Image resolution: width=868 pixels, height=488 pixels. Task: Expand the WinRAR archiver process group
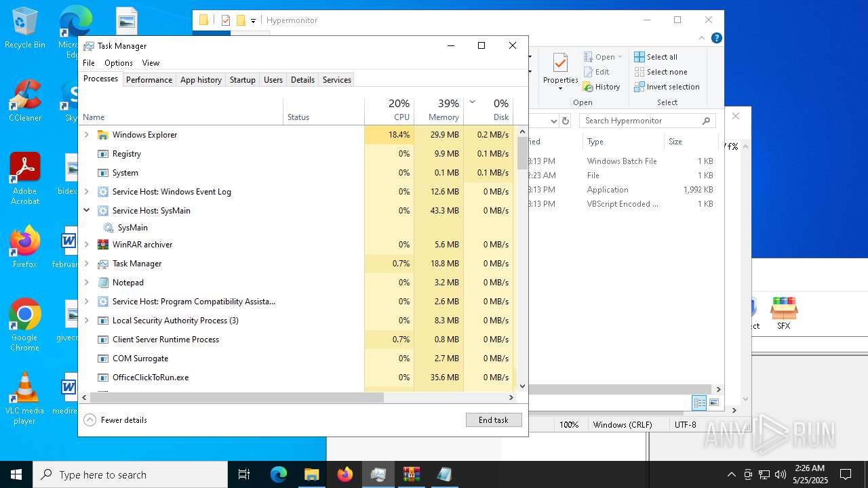pos(86,245)
